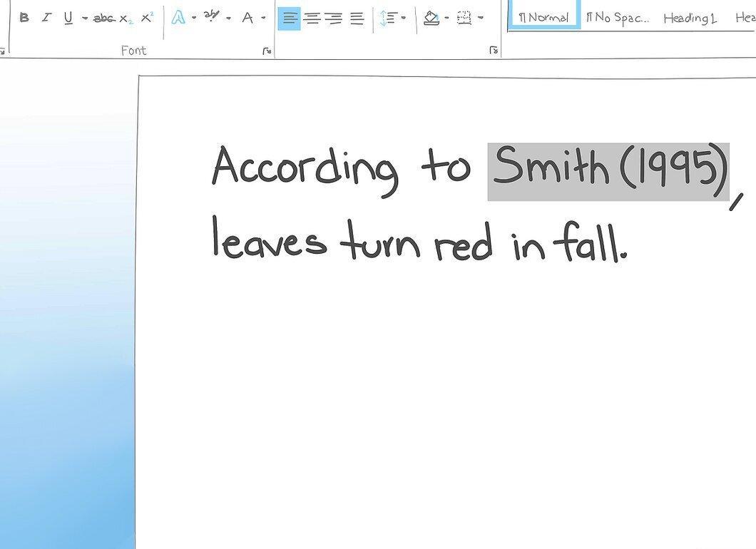Click the Font Color A icon

pos(247,19)
